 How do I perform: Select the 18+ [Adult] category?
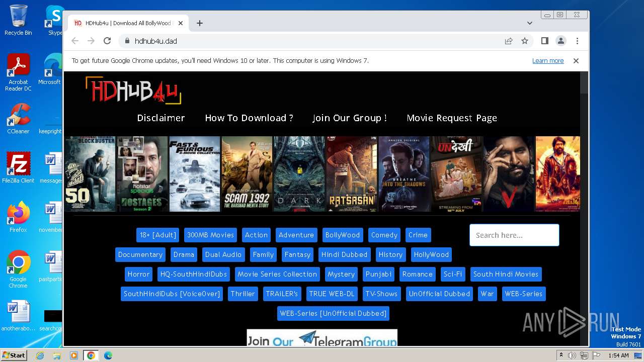(x=158, y=235)
